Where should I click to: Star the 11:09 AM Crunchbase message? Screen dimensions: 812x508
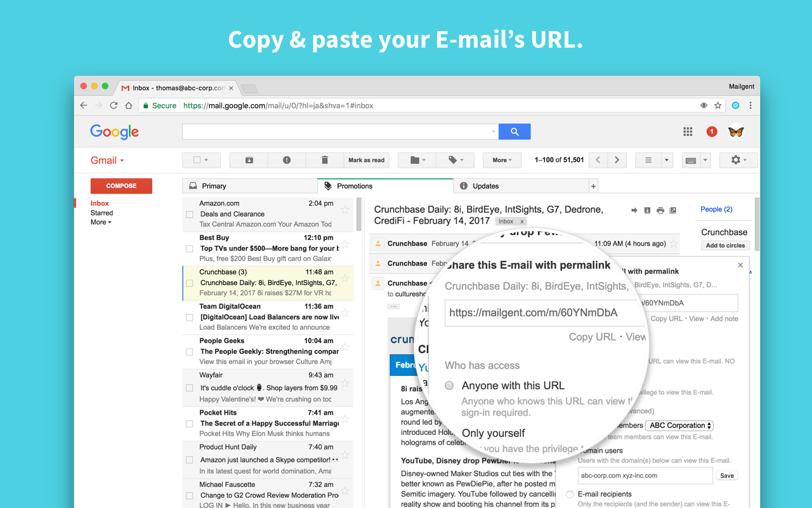tap(674, 243)
